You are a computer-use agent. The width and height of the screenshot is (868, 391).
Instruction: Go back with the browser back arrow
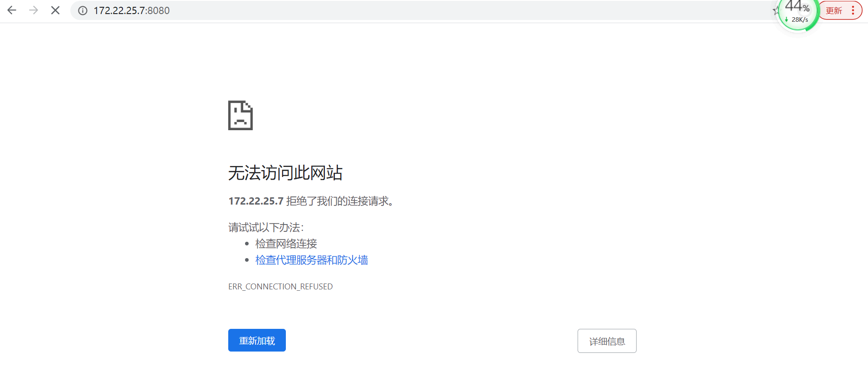point(12,10)
